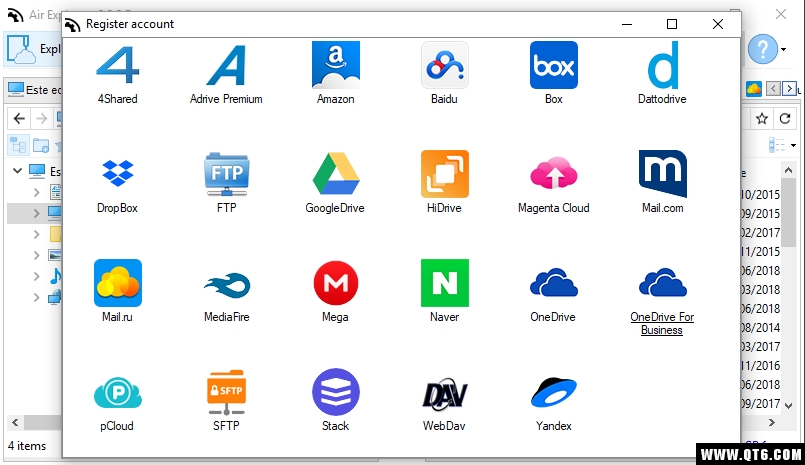Expand the network tree node
Viewport: 805px width, 465px height.
(x=36, y=297)
